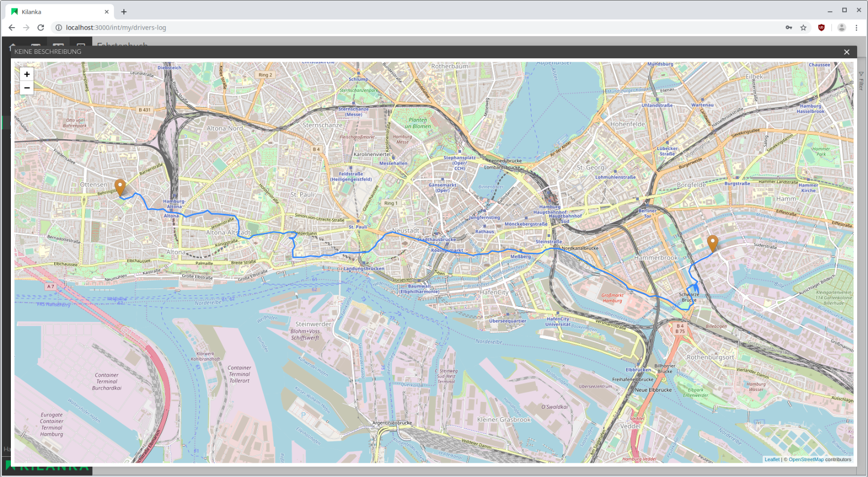Image resolution: width=868 pixels, height=477 pixels.
Task: Zoom out of the map
Action: coord(27,88)
